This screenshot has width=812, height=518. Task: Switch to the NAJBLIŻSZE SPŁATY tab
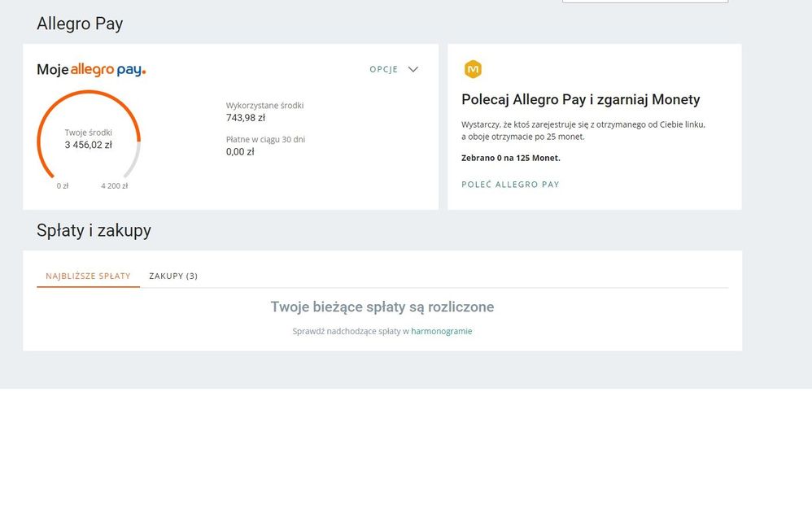(x=88, y=276)
